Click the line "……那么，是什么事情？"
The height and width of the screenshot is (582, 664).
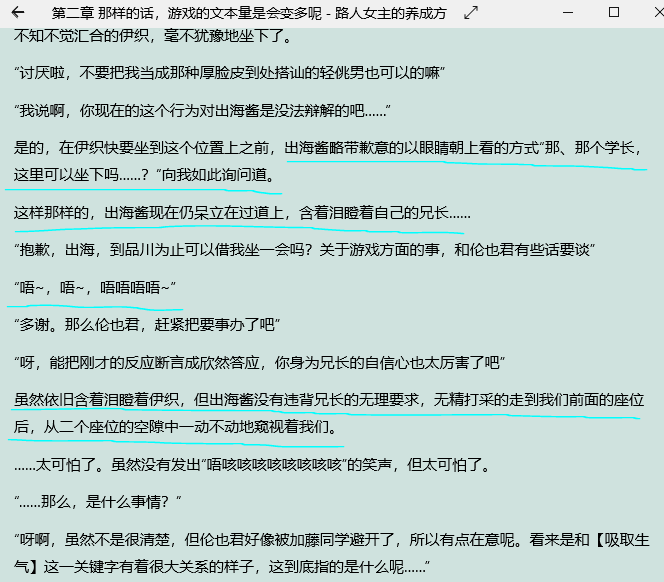pyautogui.click(x=98, y=502)
